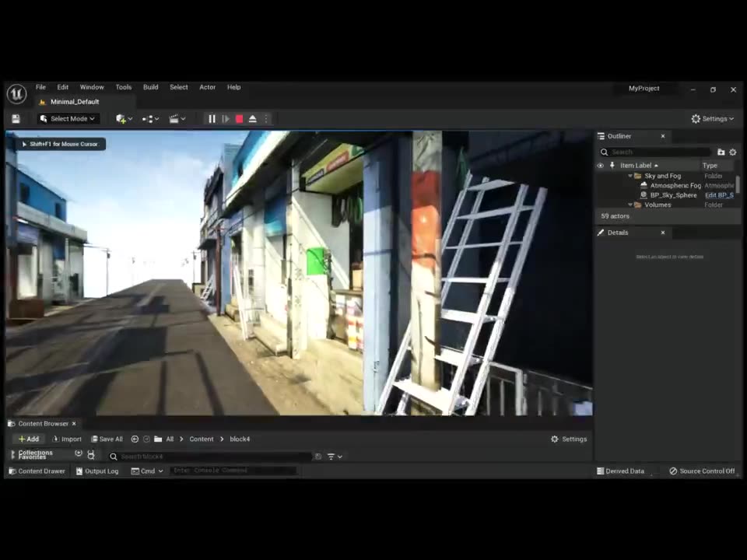The width and height of the screenshot is (747, 560).
Task: Sort by Item Label column header
Action: [639, 166]
